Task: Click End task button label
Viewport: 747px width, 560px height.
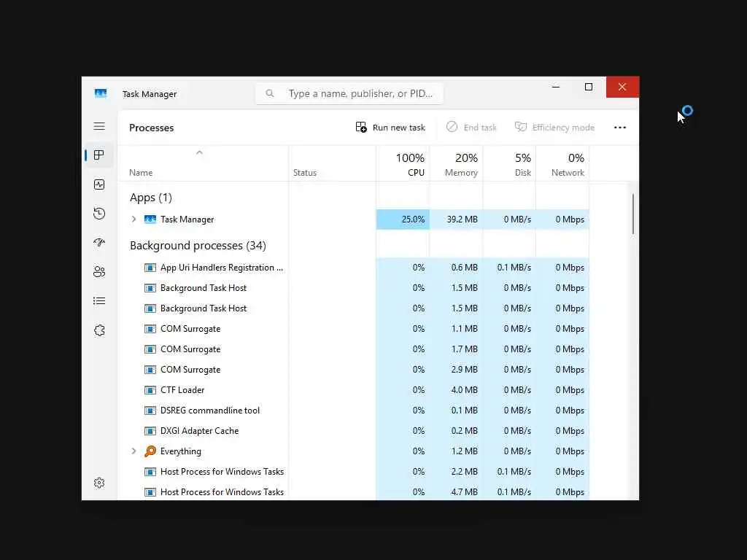Action: pyautogui.click(x=480, y=128)
